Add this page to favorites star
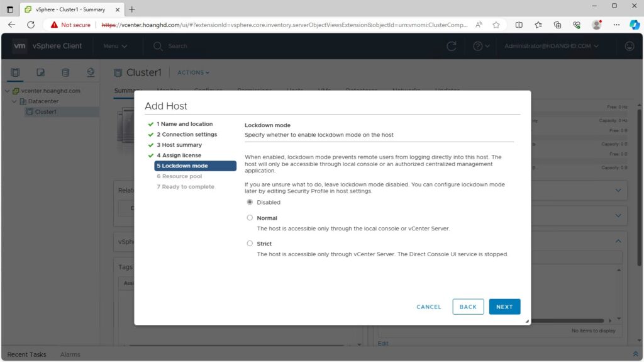644x362 pixels. 496,25
